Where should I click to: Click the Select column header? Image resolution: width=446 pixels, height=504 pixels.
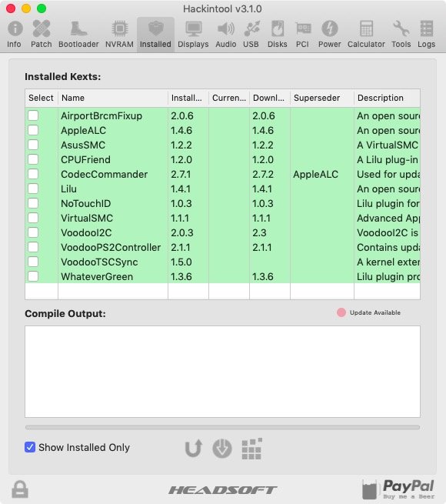click(x=42, y=98)
